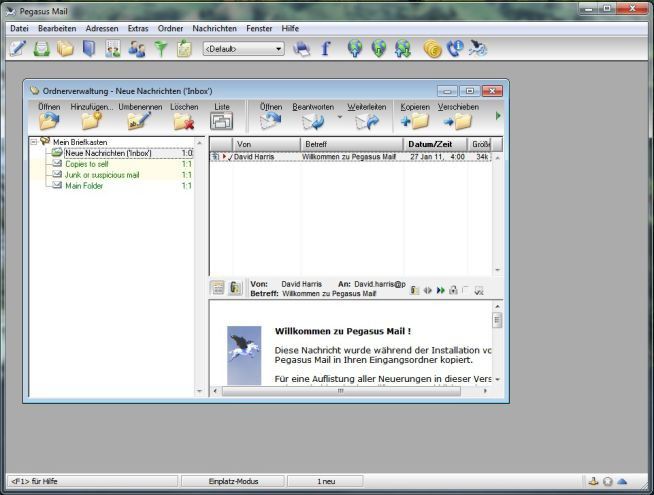The image size is (654, 495).
Task: Click Beantworten reply button
Action: coord(313,116)
